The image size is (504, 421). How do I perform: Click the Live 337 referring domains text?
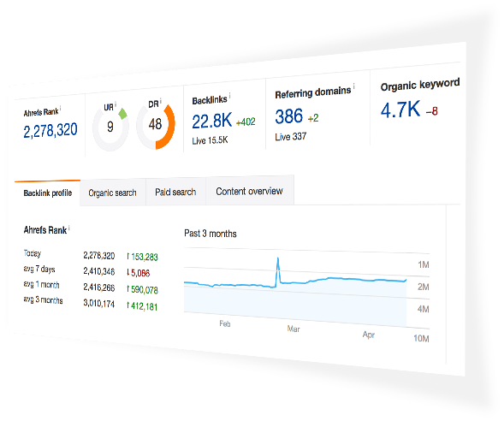click(x=291, y=137)
